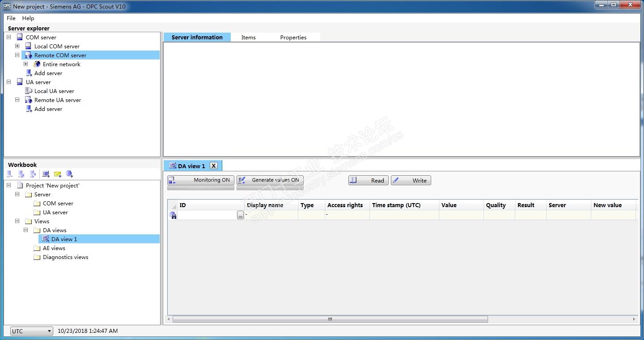The height and width of the screenshot is (340, 644).
Task: Click the Quality column header
Action: click(x=500, y=205)
